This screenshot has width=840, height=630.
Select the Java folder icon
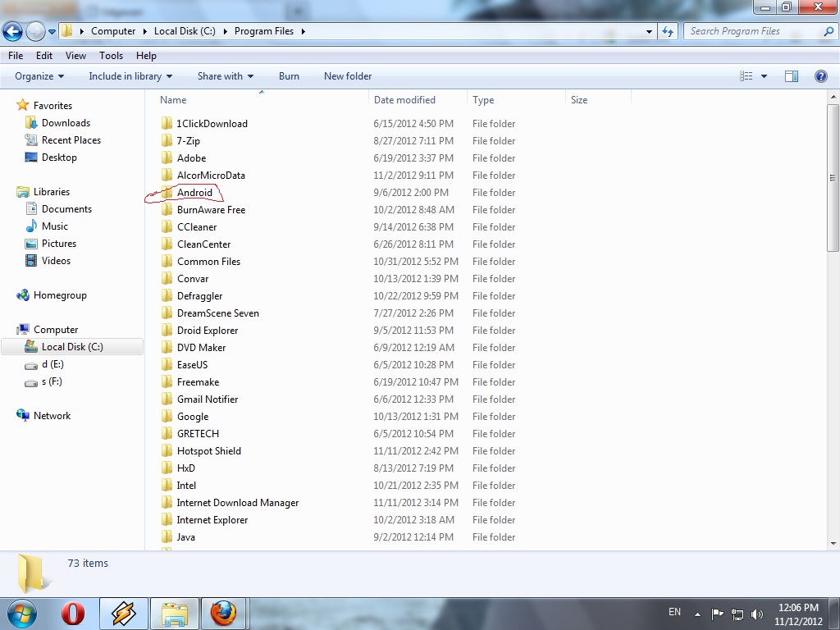pos(167,536)
